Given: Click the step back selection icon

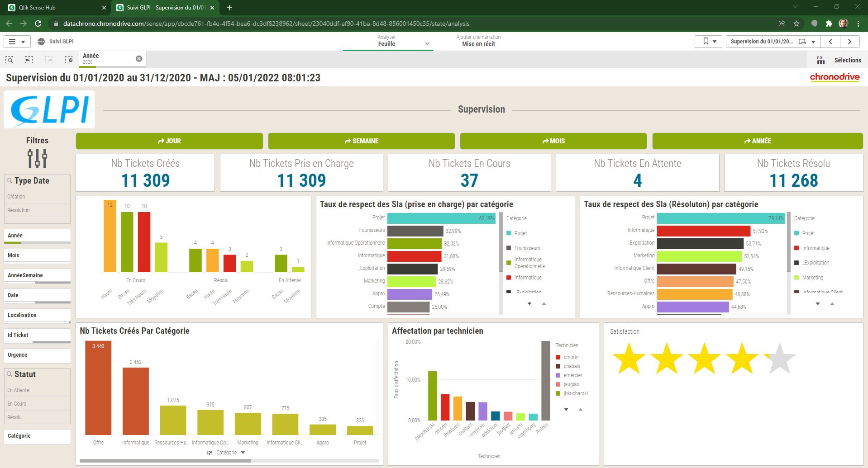Looking at the screenshot, I should [x=29, y=60].
